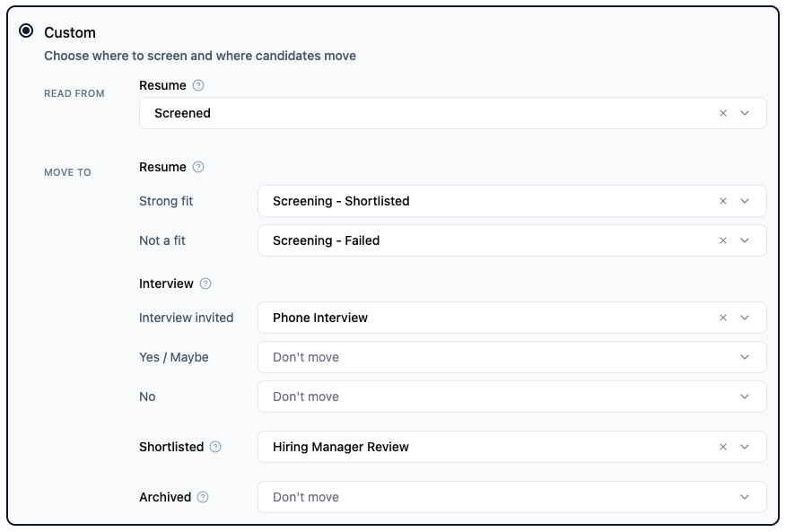Click the Screened field text
This screenshot has height=532, width=786.
[x=183, y=113]
